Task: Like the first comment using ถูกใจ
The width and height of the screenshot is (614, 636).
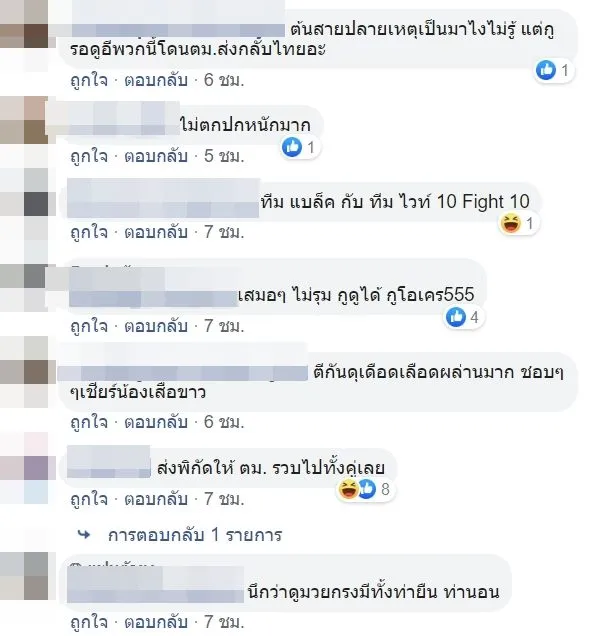Action: [x=89, y=80]
